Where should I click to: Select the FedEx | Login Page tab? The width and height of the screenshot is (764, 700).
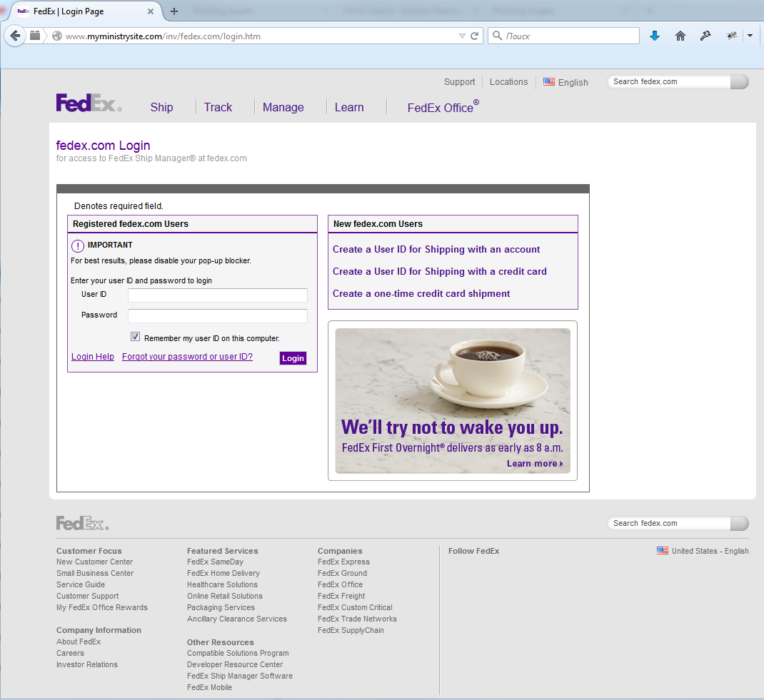click(83, 11)
